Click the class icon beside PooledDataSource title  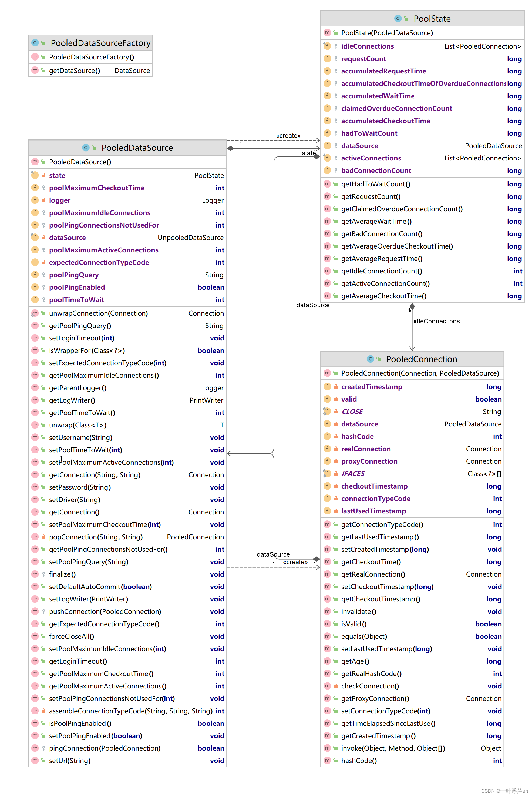[86, 147]
